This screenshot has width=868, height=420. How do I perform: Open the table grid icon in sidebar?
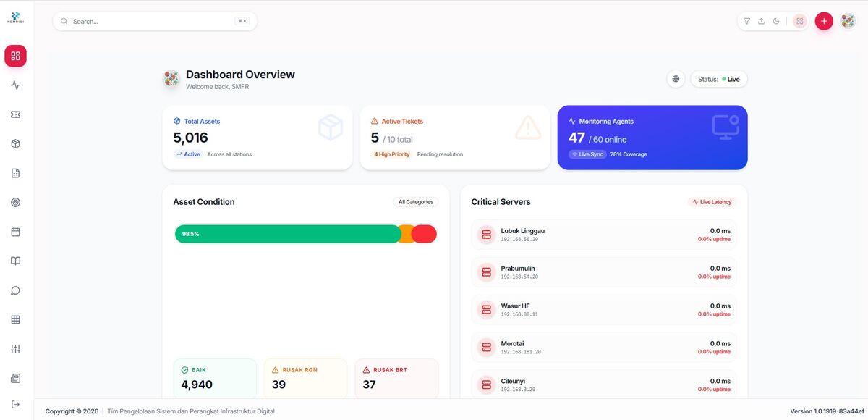15,319
